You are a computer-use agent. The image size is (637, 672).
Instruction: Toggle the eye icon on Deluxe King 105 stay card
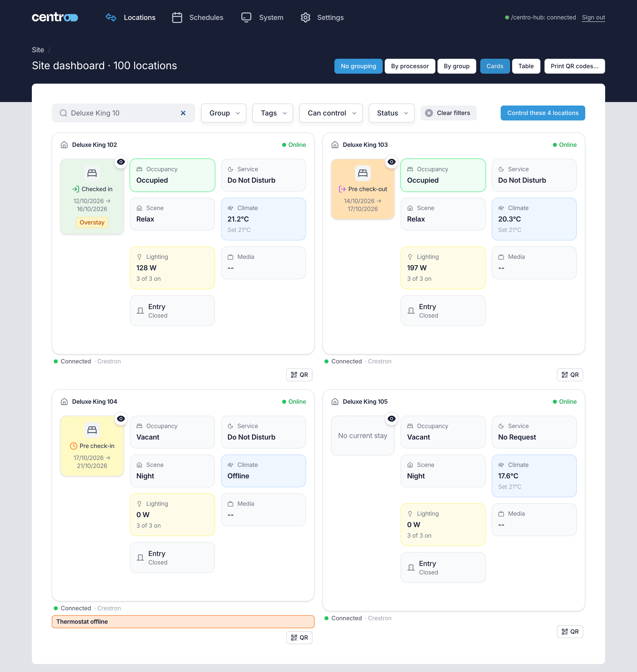coord(391,419)
